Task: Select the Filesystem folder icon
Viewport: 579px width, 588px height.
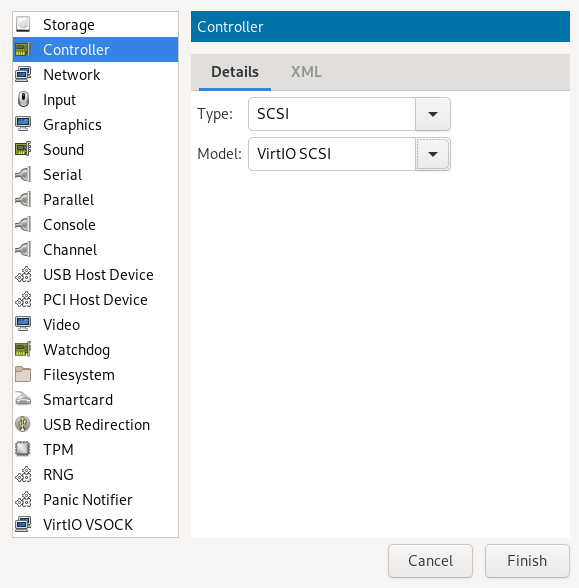Action: [23, 375]
